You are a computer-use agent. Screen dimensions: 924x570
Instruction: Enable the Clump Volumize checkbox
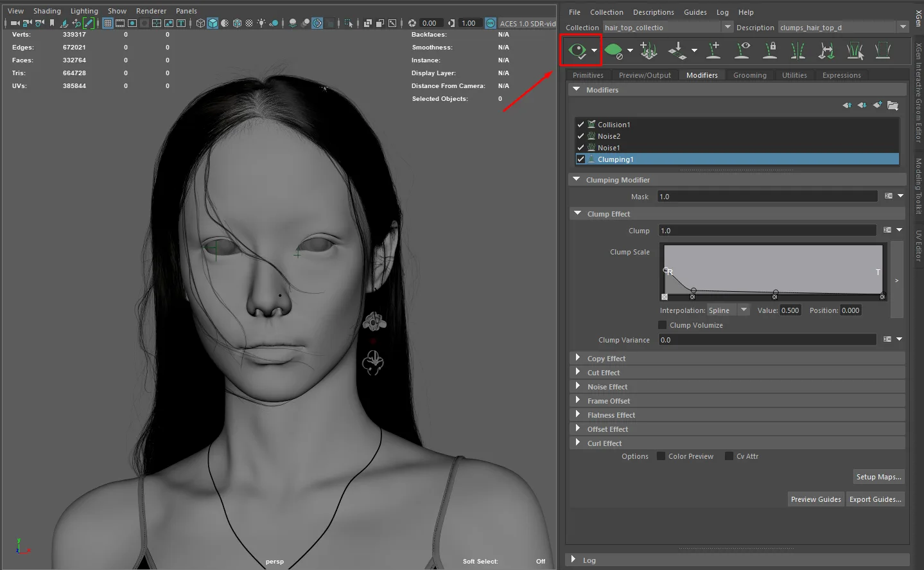point(663,325)
